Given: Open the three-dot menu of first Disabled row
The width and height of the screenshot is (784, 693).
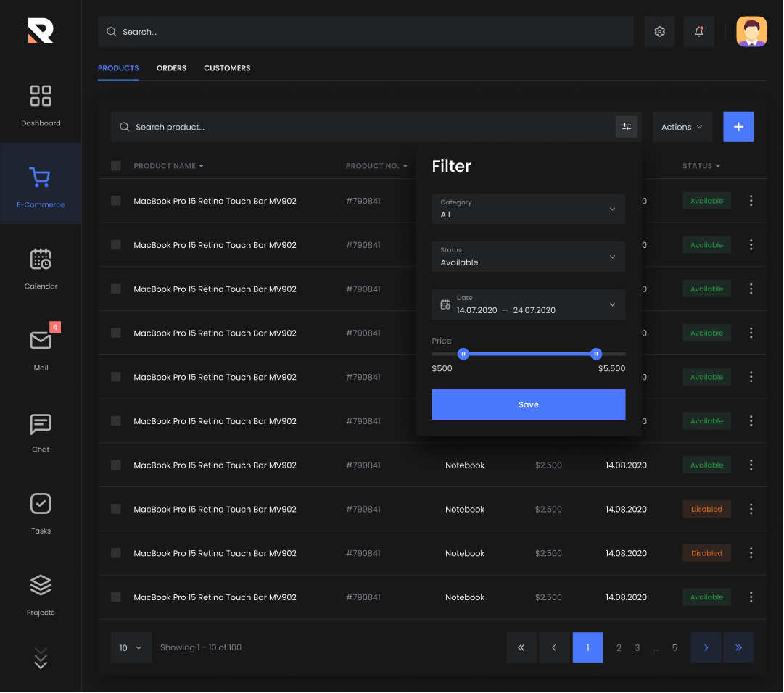Looking at the screenshot, I should 751,509.
